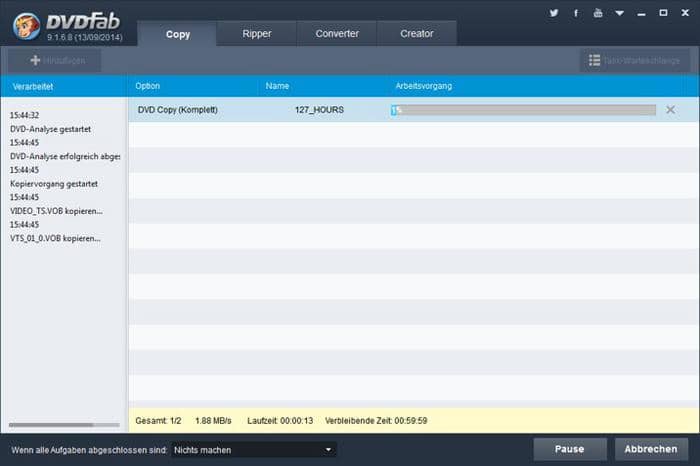Click log entry DVD-Analyse erfolgreich
Screen dimensions: 700x466
[65, 157]
